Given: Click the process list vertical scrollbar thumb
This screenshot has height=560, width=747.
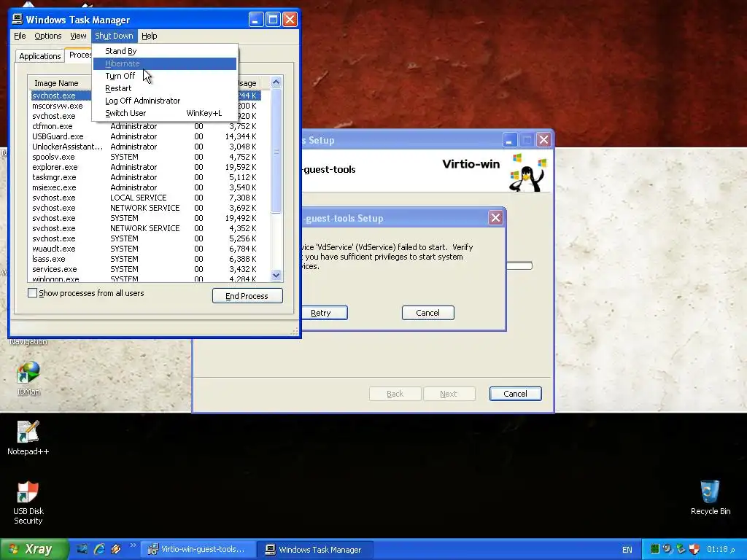Looking at the screenshot, I should tap(276, 150).
